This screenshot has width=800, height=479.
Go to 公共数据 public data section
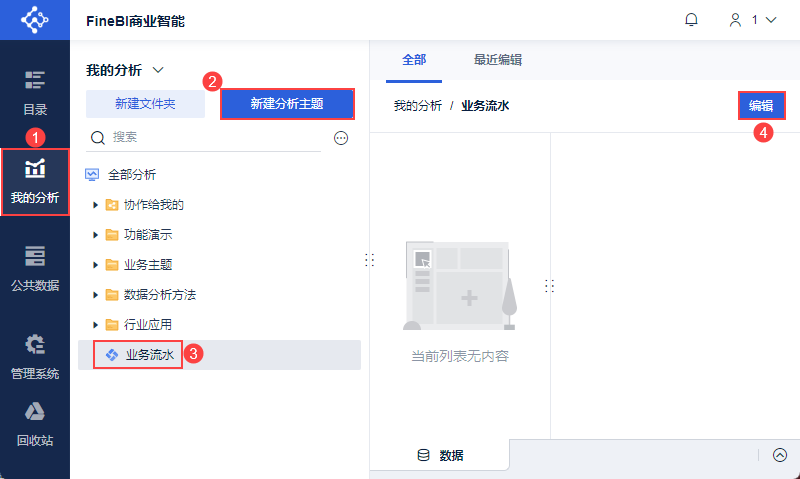[35, 268]
